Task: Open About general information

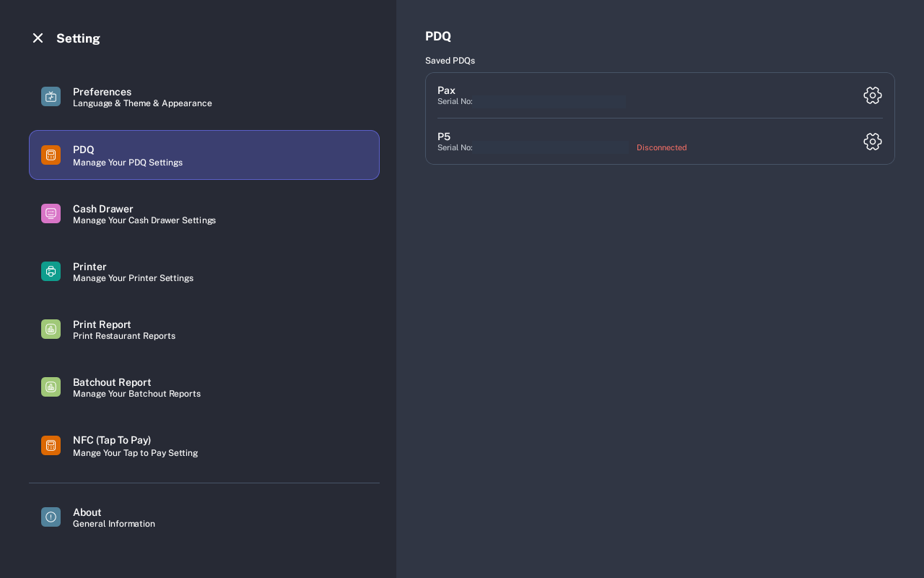Action: click(204, 517)
